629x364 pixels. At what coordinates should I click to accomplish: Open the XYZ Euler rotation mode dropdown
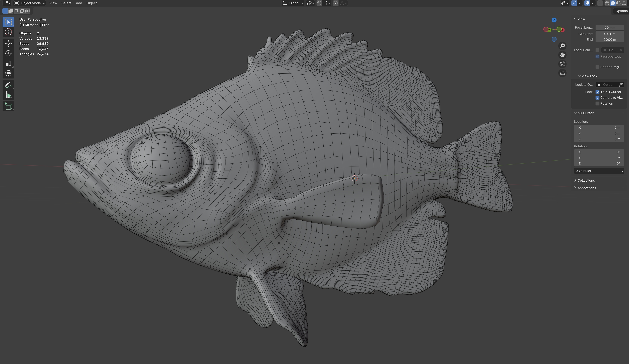599,171
